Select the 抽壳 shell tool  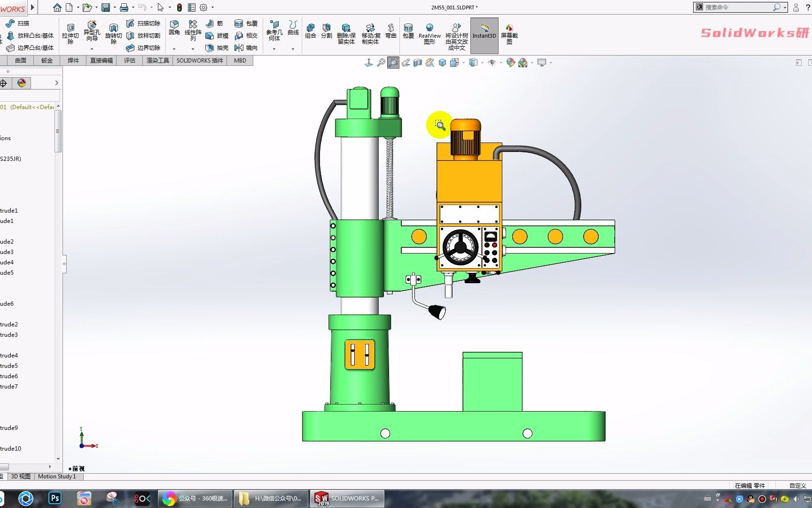tap(217, 48)
